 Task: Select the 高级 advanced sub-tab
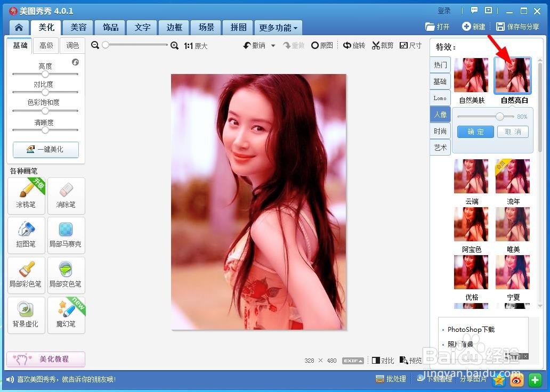(46, 46)
